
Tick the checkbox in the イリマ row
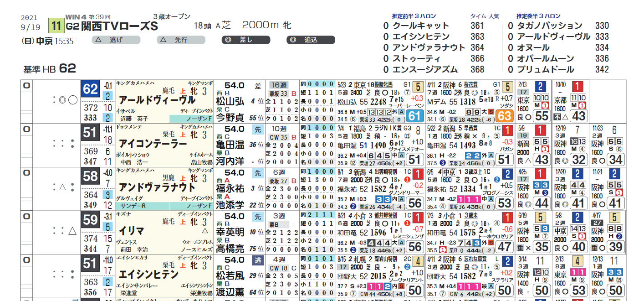[27, 217]
